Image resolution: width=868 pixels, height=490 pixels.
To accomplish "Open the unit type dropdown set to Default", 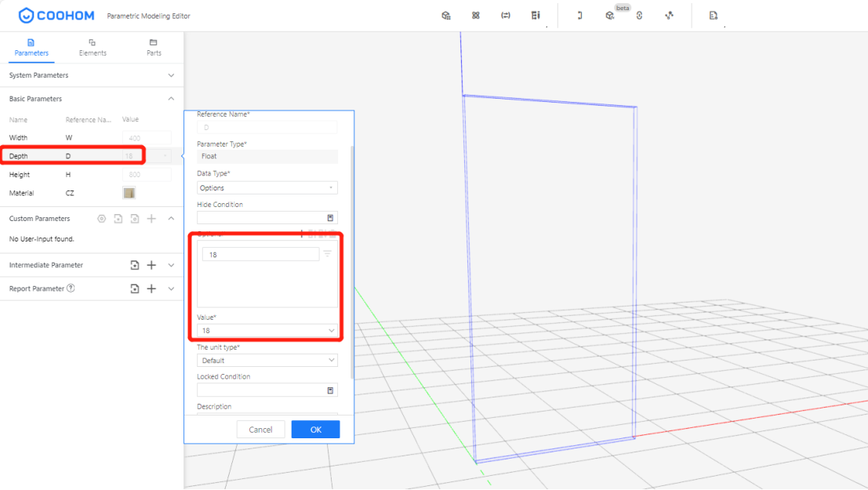I will 267,361.
